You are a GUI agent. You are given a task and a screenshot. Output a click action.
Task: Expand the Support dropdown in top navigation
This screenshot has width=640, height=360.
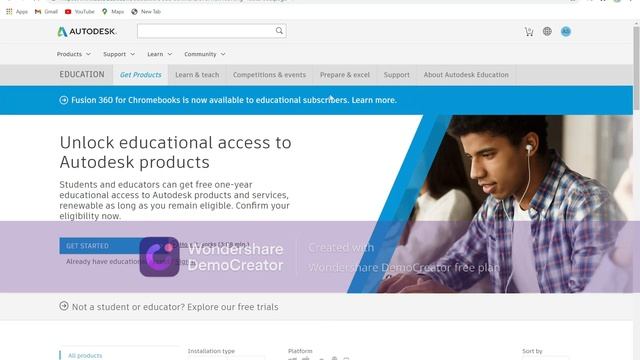(119, 54)
